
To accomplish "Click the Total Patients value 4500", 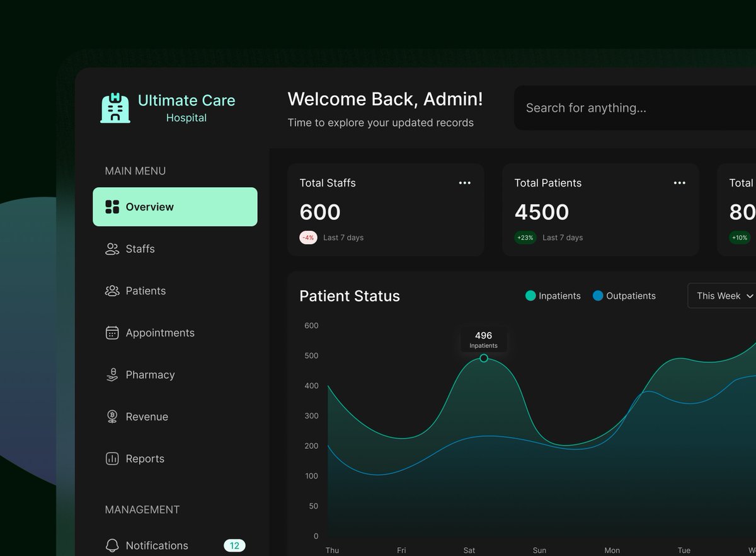I will pos(542,212).
